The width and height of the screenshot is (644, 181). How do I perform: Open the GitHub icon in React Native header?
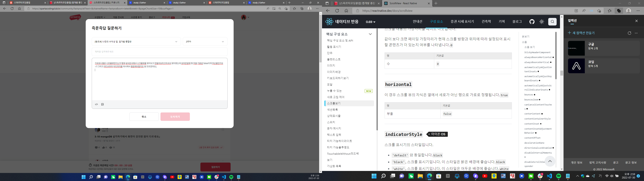tap(532, 22)
